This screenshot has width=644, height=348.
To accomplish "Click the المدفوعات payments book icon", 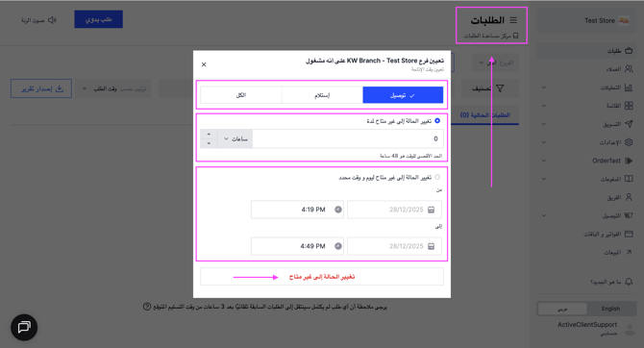I will point(629,179).
